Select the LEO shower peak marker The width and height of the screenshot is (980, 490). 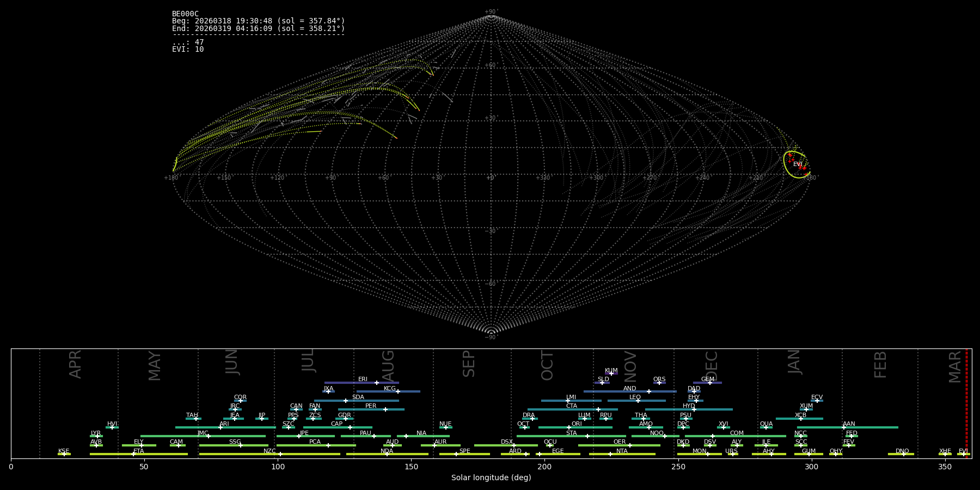[x=638, y=401]
